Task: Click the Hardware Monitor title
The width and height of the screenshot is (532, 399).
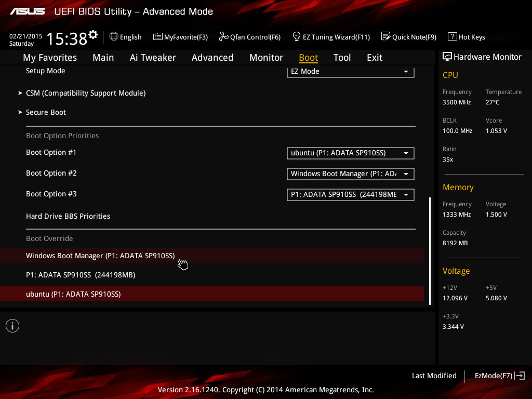Action: (x=487, y=57)
